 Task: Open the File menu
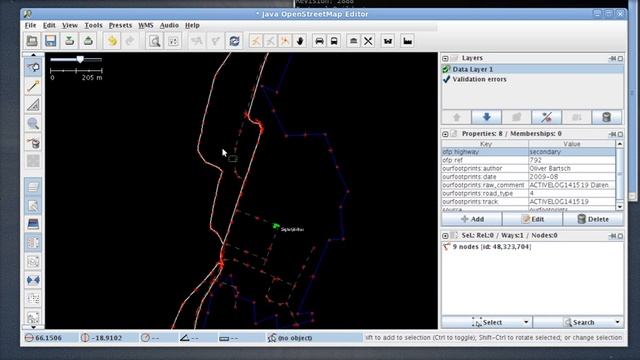pyautogui.click(x=30, y=25)
